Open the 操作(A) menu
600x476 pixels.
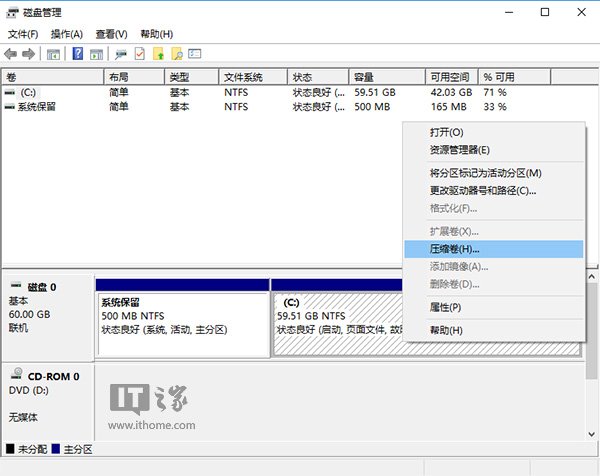[x=67, y=34]
